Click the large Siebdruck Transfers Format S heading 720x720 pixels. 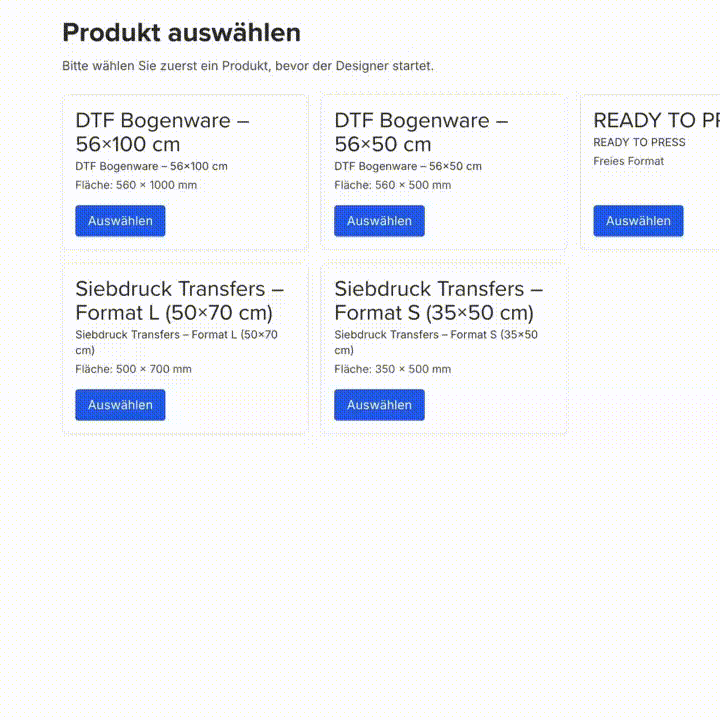[x=438, y=300]
